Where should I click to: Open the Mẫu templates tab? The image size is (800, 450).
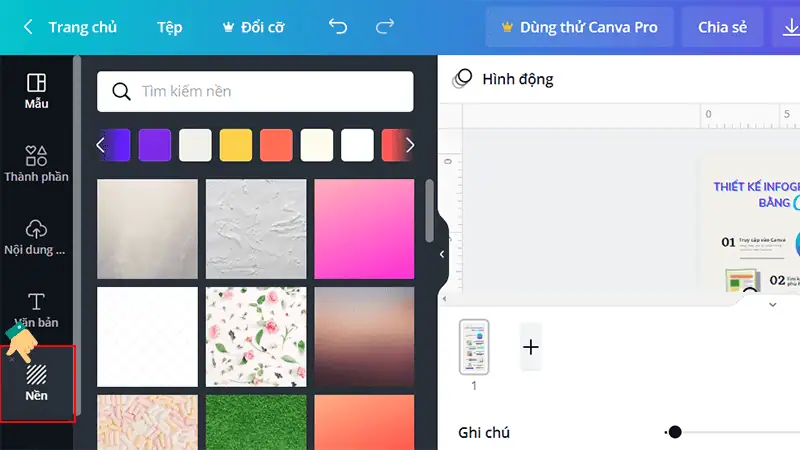pyautogui.click(x=36, y=91)
